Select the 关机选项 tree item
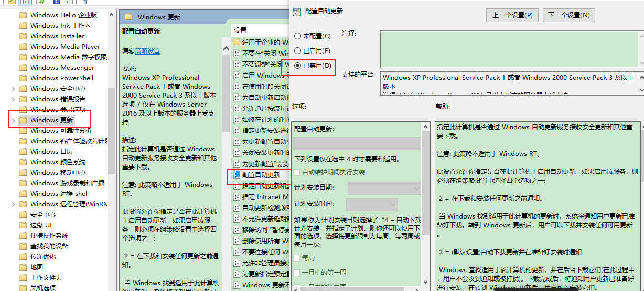 [43, 288]
